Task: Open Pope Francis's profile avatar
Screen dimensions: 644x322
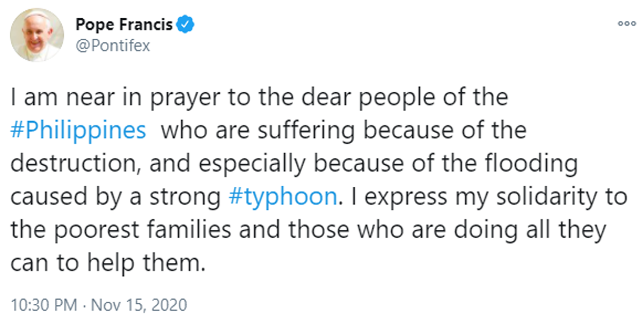Action: 38,35
